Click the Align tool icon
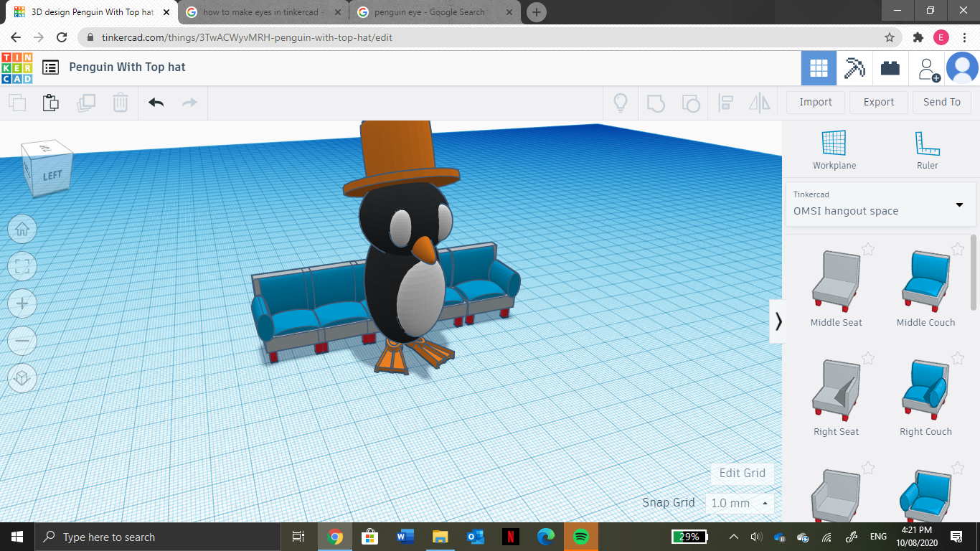Screen dimensions: 980x551 (725, 103)
